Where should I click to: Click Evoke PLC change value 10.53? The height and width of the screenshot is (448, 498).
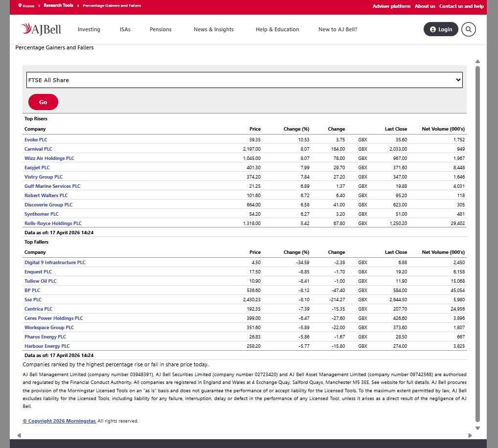tap(304, 140)
